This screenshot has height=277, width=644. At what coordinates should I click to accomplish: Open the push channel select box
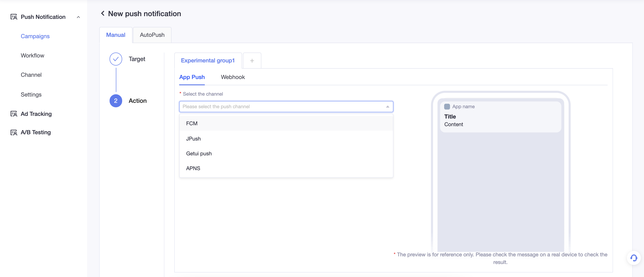click(x=286, y=106)
